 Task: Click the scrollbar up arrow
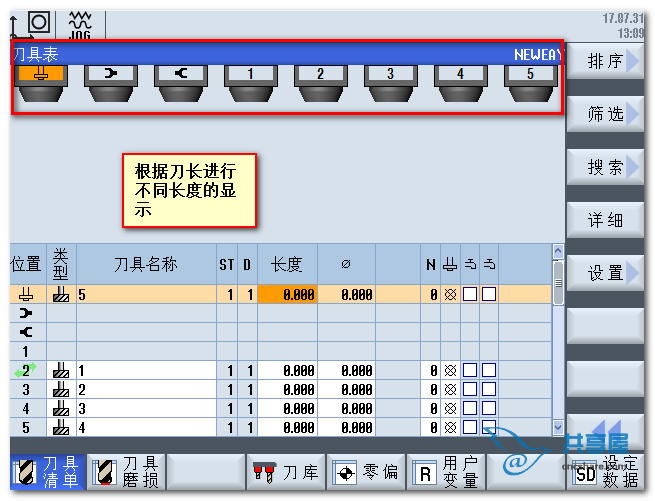(558, 252)
